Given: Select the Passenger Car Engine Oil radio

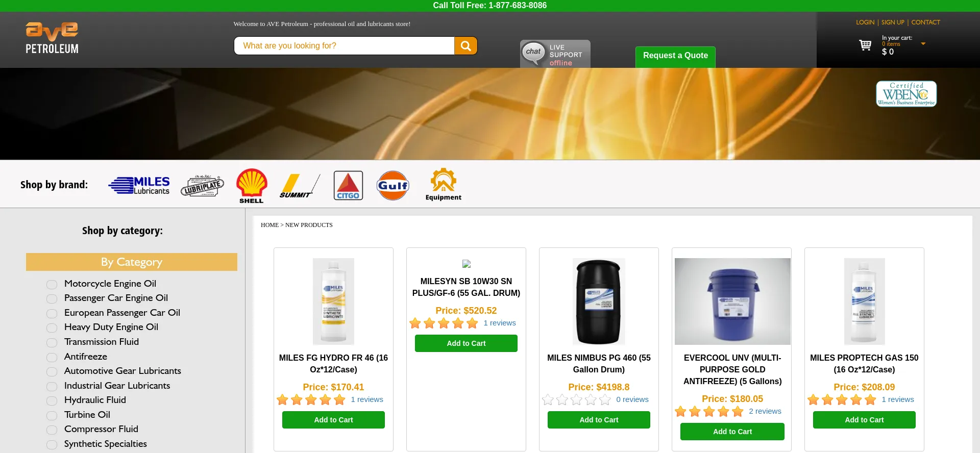Looking at the screenshot, I should (x=52, y=299).
